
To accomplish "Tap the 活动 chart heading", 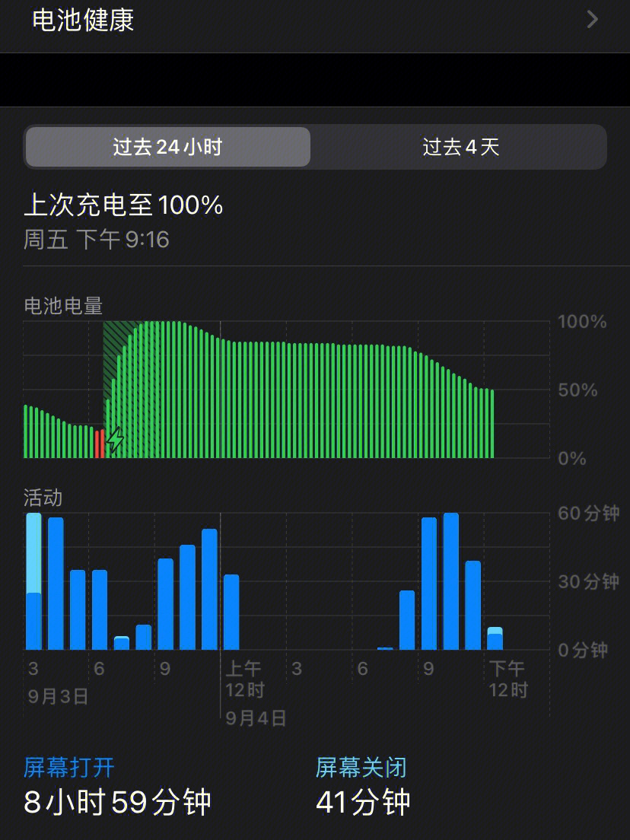I will click(x=43, y=498).
